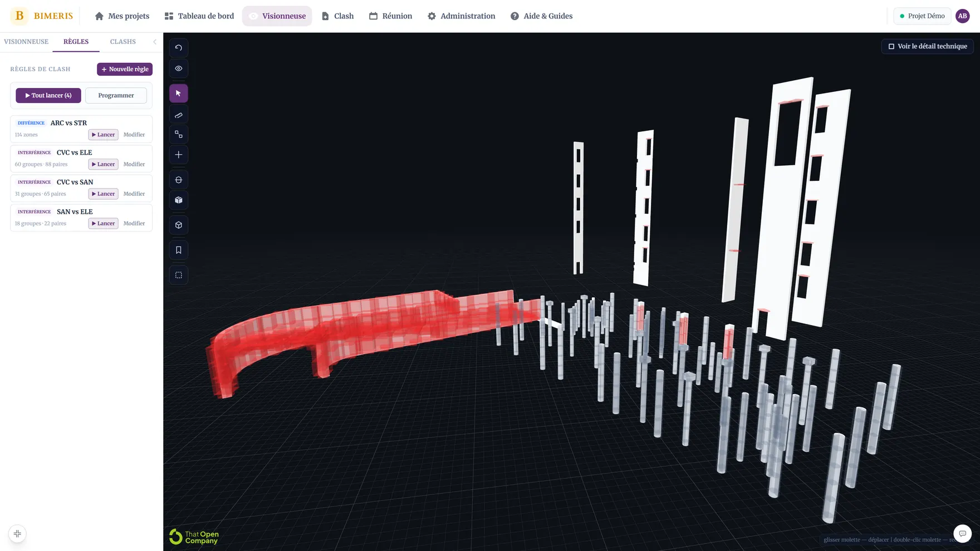980x551 pixels.
Task: Select the RÈGLES tab
Action: 76,42
